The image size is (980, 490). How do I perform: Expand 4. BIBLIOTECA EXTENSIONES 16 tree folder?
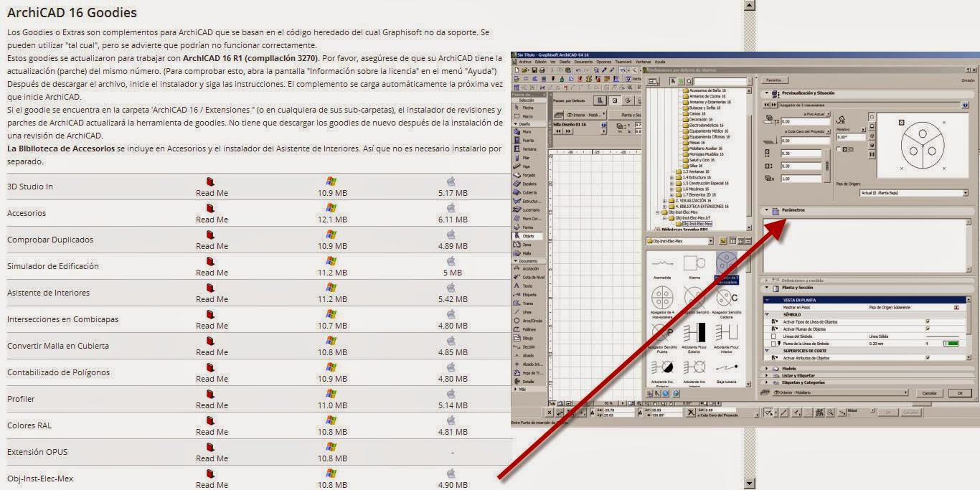pyautogui.click(x=664, y=207)
